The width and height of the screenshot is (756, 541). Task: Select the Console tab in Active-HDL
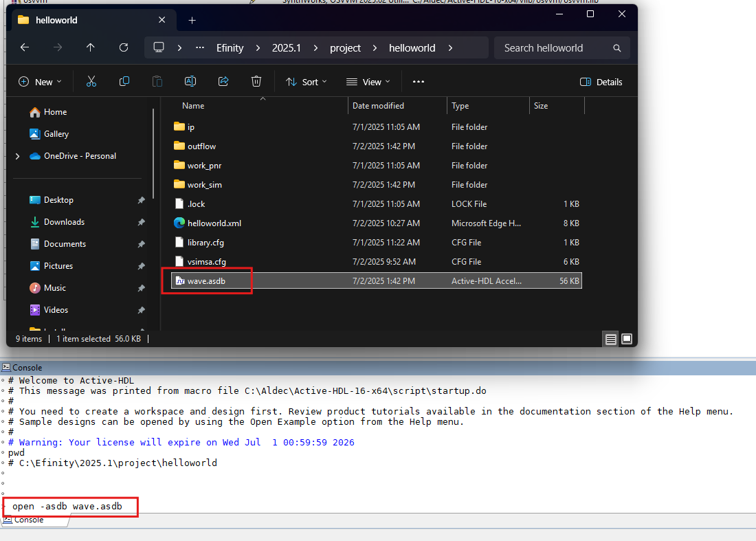tap(34, 520)
